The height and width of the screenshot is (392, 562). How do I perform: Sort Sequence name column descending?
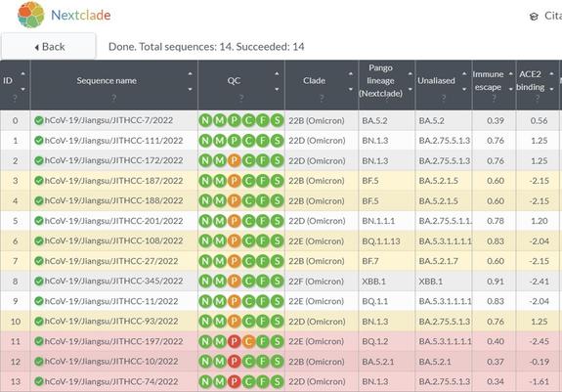pos(190,89)
